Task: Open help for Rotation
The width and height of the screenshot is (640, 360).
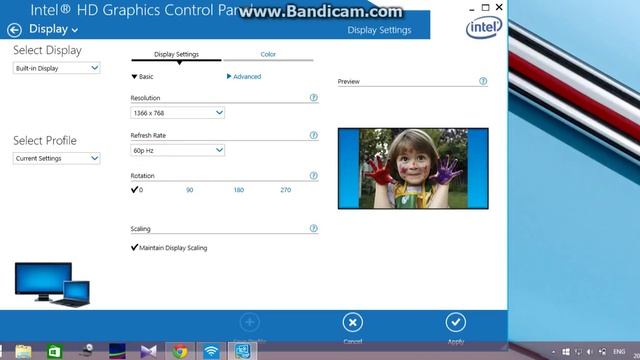Action: click(313, 176)
